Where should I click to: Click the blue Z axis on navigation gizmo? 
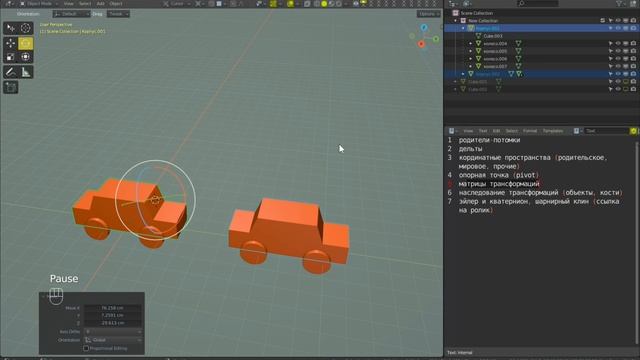[x=424, y=27]
